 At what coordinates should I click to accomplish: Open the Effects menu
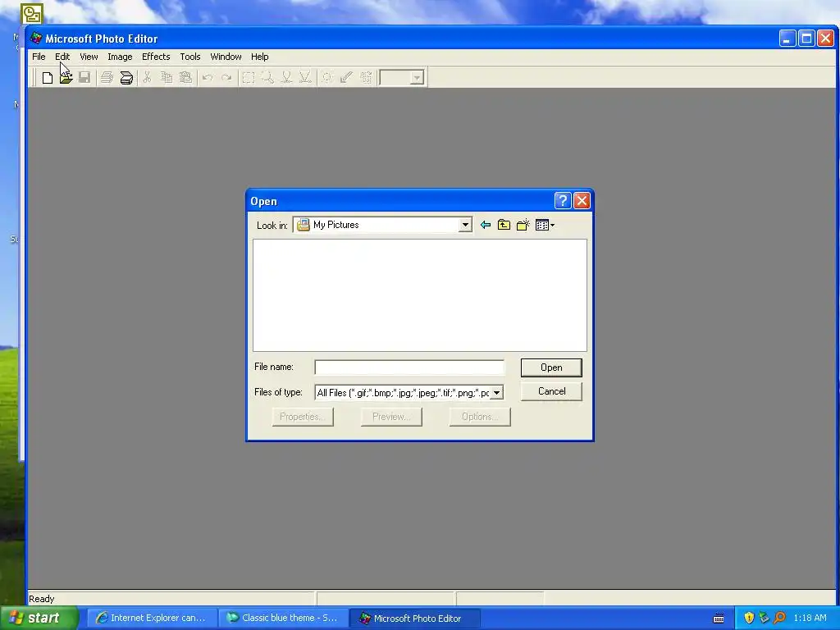[156, 57]
